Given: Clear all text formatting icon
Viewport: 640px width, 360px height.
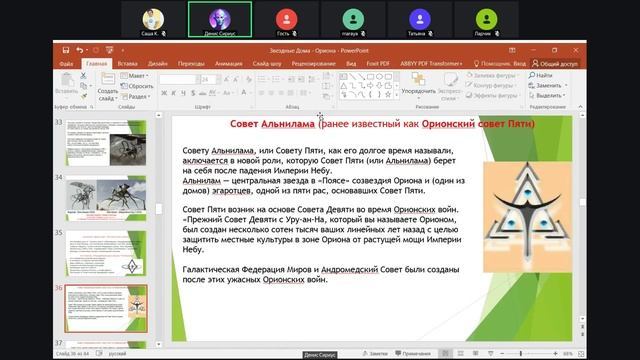Looking at the screenshot, I should [x=249, y=79].
